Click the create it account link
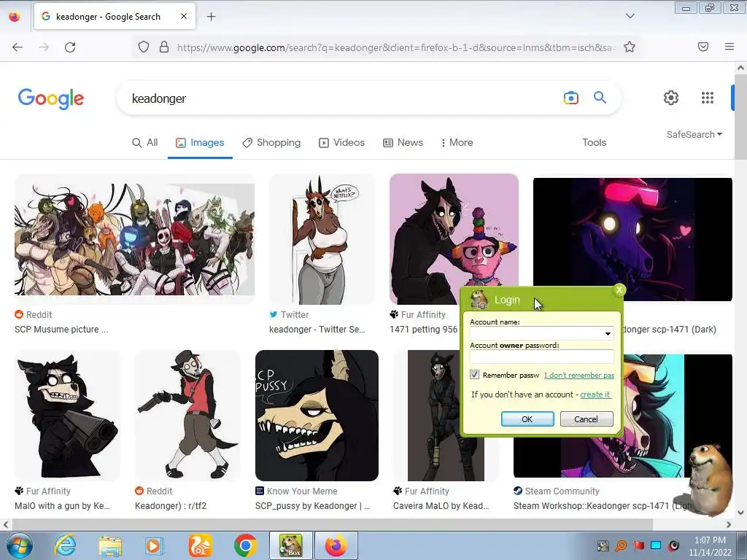 point(595,394)
